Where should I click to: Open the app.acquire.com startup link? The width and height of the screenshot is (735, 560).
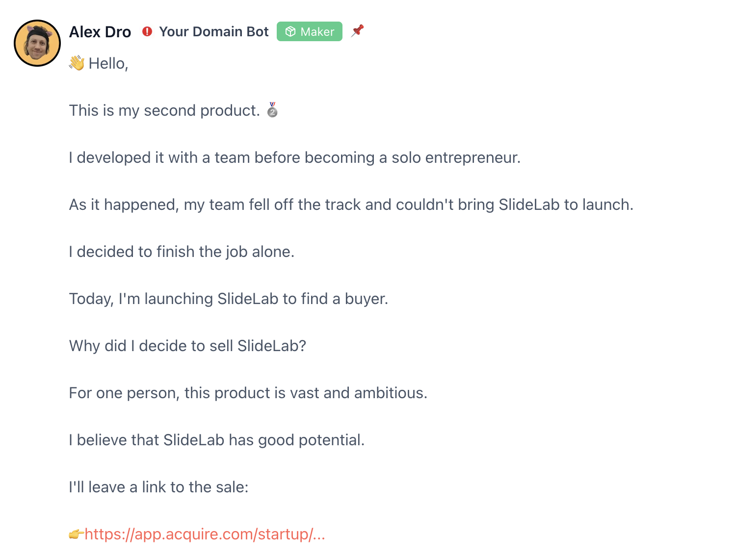pyautogui.click(x=205, y=534)
